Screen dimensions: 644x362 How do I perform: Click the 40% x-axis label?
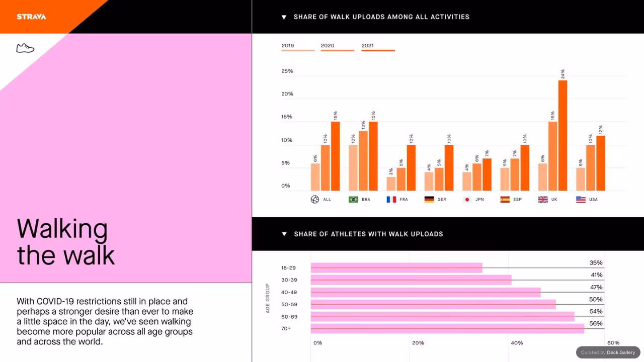[x=517, y=343]
